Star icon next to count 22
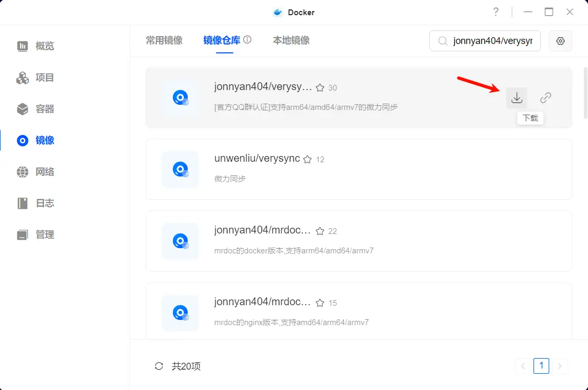 coord(320,231)
